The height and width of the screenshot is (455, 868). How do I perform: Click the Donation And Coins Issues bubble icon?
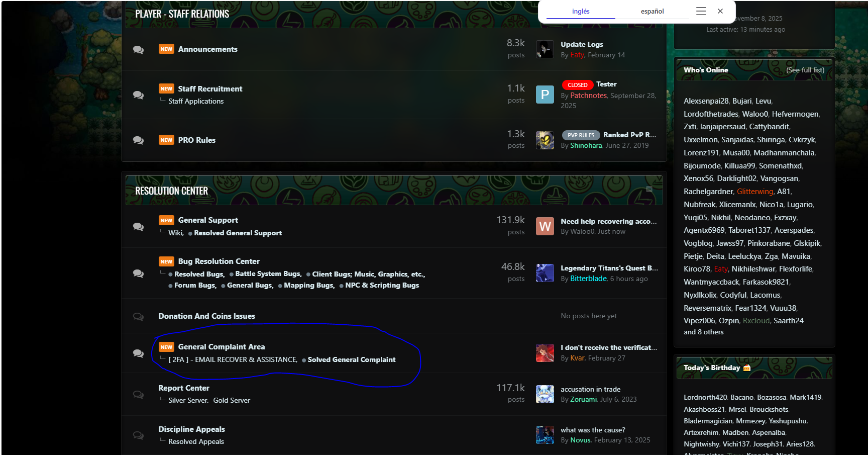[x=138, y=316]
